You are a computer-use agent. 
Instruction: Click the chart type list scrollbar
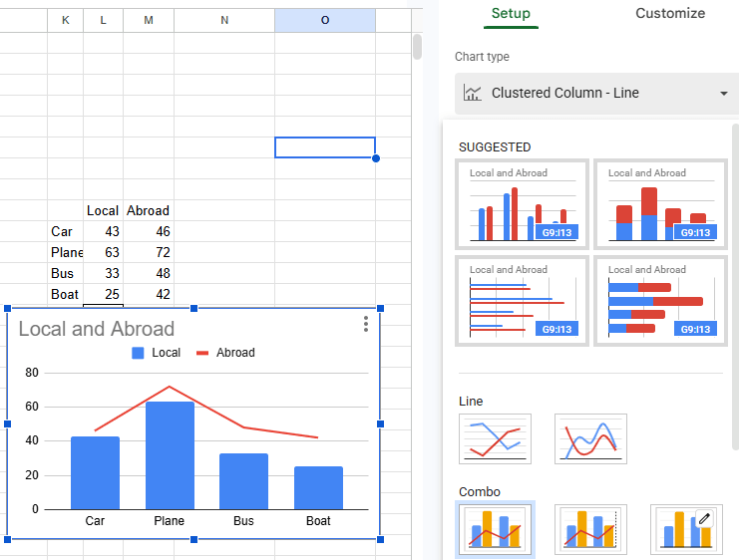point(735,287)
